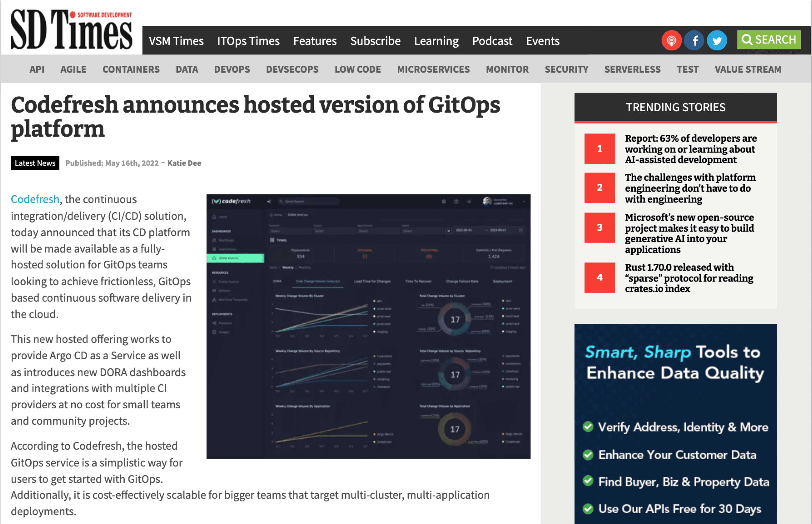Click trending story number 3 badge
The height and width of the screenshot is (524, 812).
click(599, 228)
